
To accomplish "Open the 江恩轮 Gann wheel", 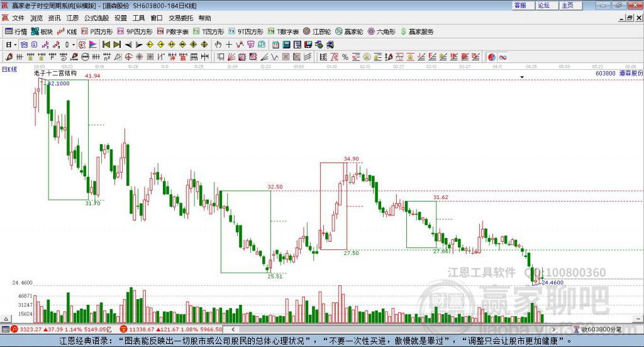I will [317, 31].
